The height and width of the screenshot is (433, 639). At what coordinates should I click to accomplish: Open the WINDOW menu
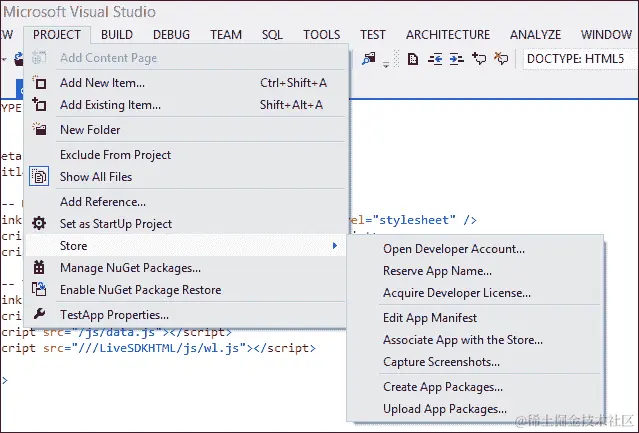pos(606,35)
